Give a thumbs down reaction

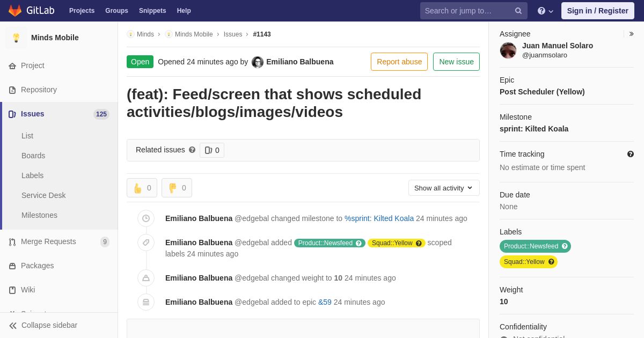177,188
